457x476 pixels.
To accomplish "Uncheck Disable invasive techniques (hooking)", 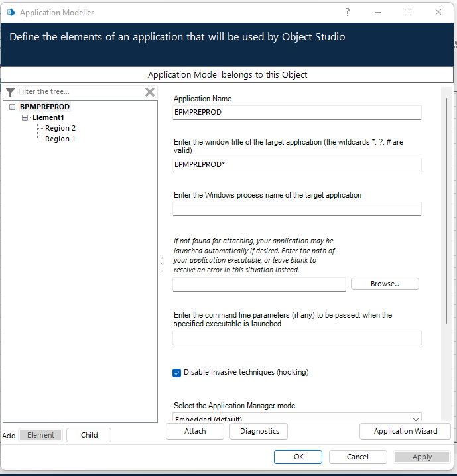I will (176, 373).
